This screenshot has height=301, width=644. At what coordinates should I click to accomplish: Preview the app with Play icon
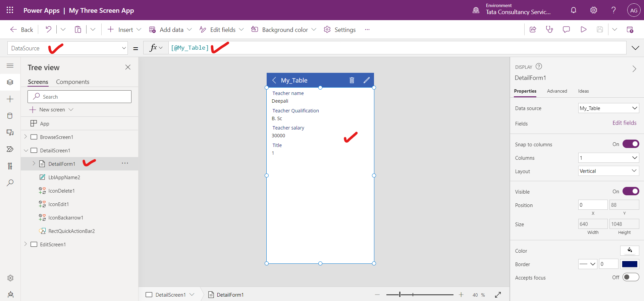pos(583,30)
